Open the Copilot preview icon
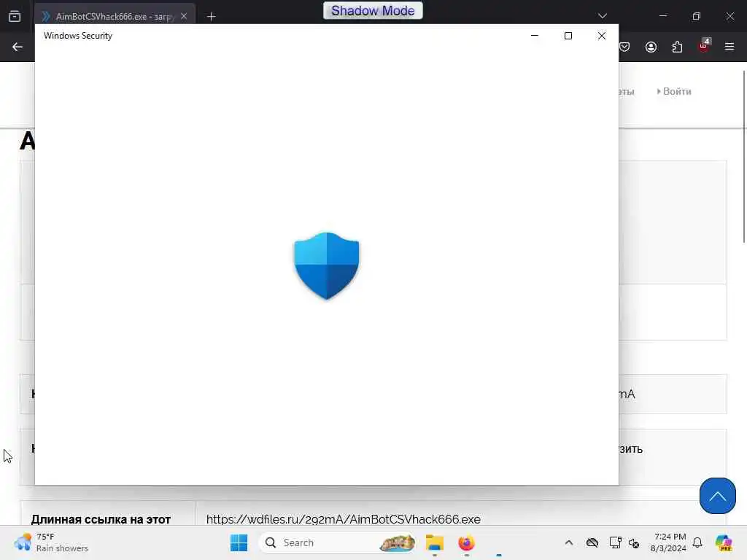Image resolution: width=747 pixels, height=560 pixels. (x=724, y=542)
